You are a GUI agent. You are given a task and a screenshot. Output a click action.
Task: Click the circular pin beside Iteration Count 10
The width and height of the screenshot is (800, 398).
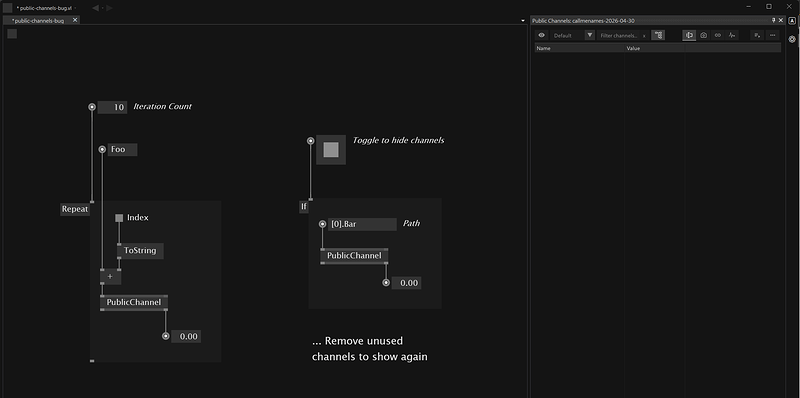pyautogui.click(x=92, y=107)
